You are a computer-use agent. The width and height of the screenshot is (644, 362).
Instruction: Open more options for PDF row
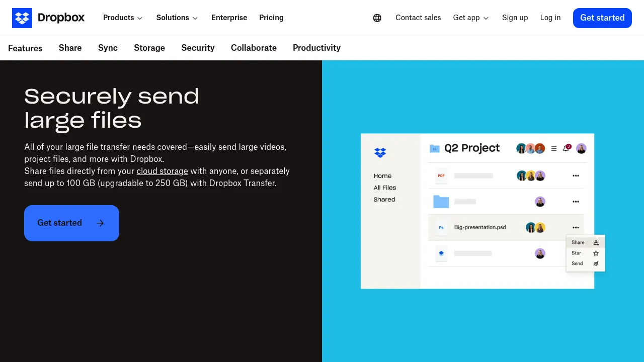pos(576,176)
